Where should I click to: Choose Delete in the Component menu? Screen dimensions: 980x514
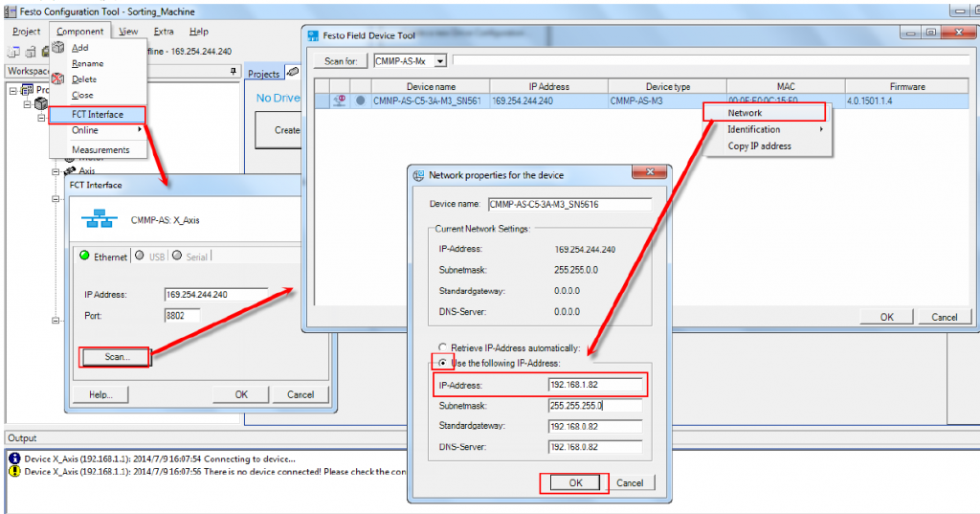84,78
